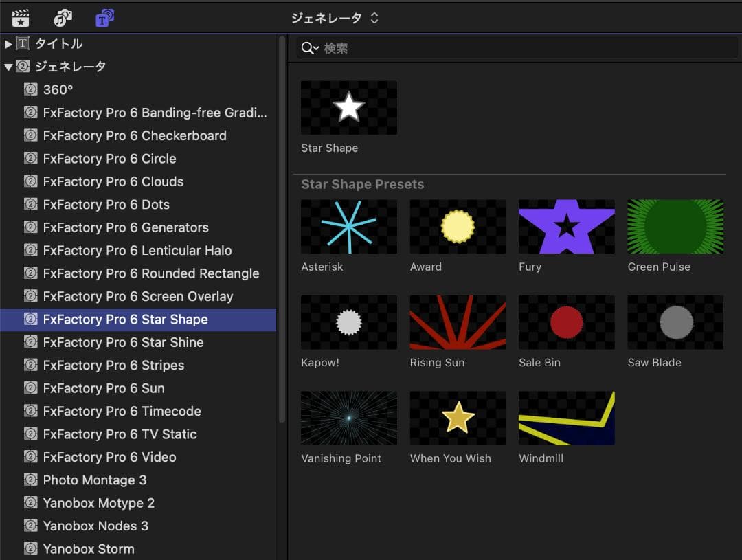This screenshot has height=560, width=742.
Task: Click the icon beside Photo Montage 3
Action: point(30,480)
